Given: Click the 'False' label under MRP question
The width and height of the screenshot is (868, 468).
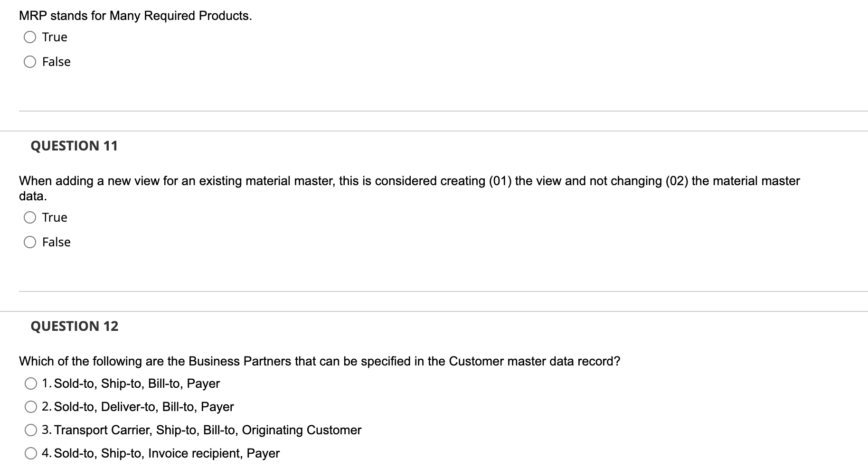Looking at the screenshot, I should (57, 62).
